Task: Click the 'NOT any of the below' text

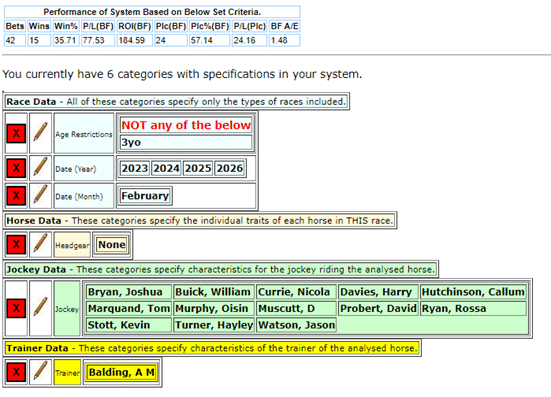Action: coord(186,125)
